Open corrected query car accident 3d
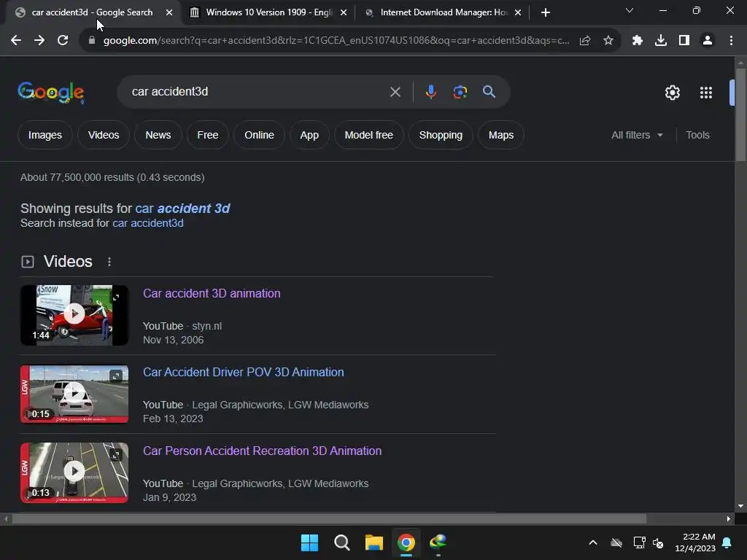Screen dimensions: 747x560 click(x=182, y=209)
